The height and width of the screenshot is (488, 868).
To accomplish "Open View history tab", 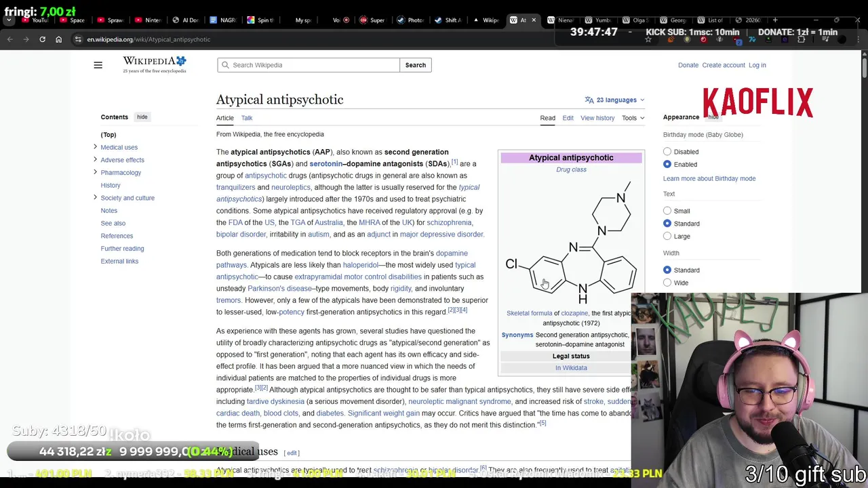I will pyautogui.click(x=597, y=118).
